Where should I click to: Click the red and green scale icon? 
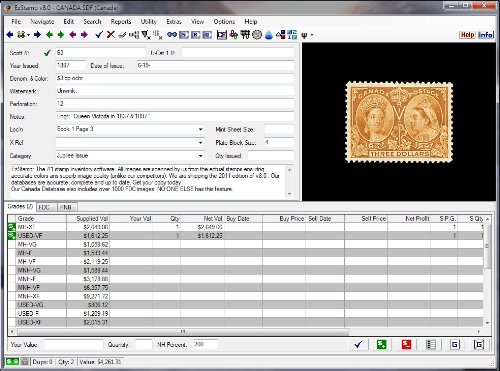pyautogui.click(x=234, y=35)
